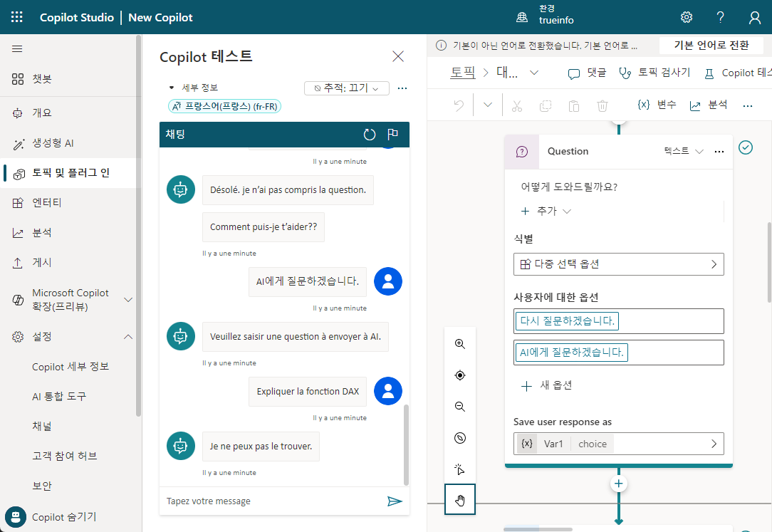Screen dimensions: 772x532
Task: Click the environment globe icon
Action: [x=522, y=18]
